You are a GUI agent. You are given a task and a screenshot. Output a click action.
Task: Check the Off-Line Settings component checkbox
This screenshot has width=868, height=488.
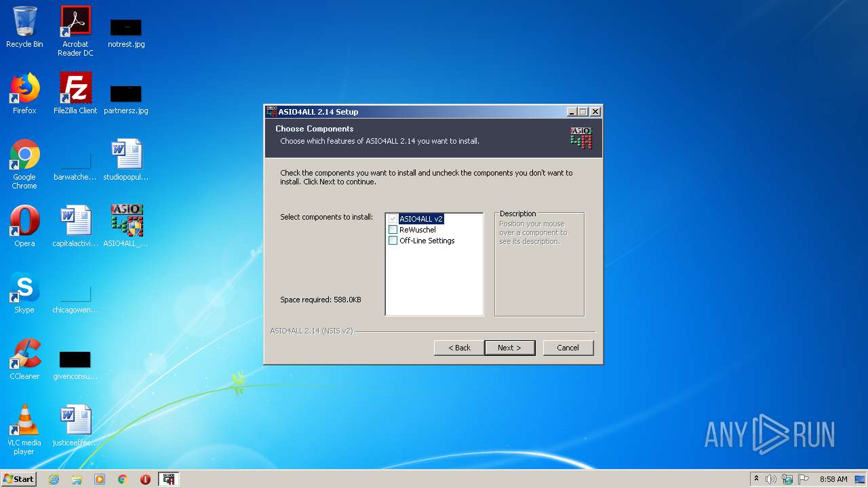coord(393,241)
